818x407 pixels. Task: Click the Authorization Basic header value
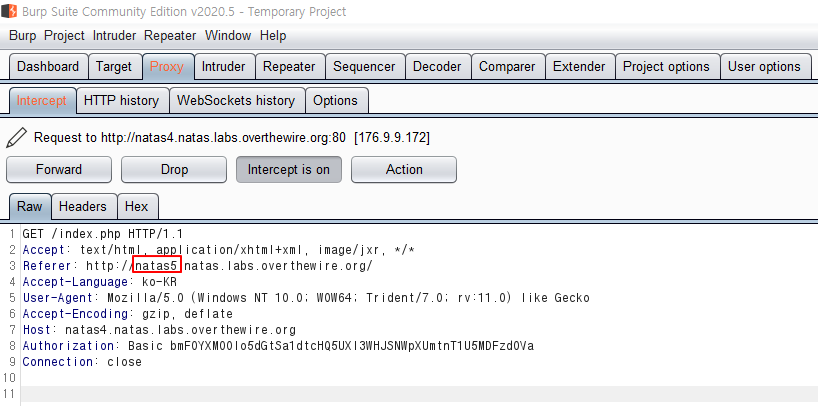click(x=331, y=346)
